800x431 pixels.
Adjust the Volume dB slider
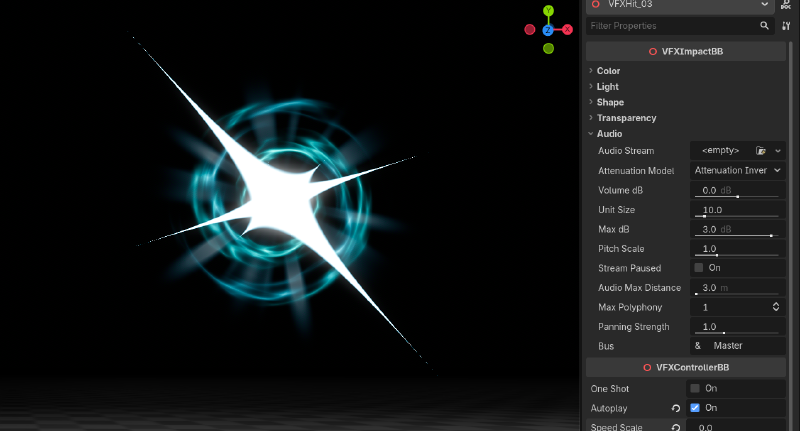coord(738,190)
